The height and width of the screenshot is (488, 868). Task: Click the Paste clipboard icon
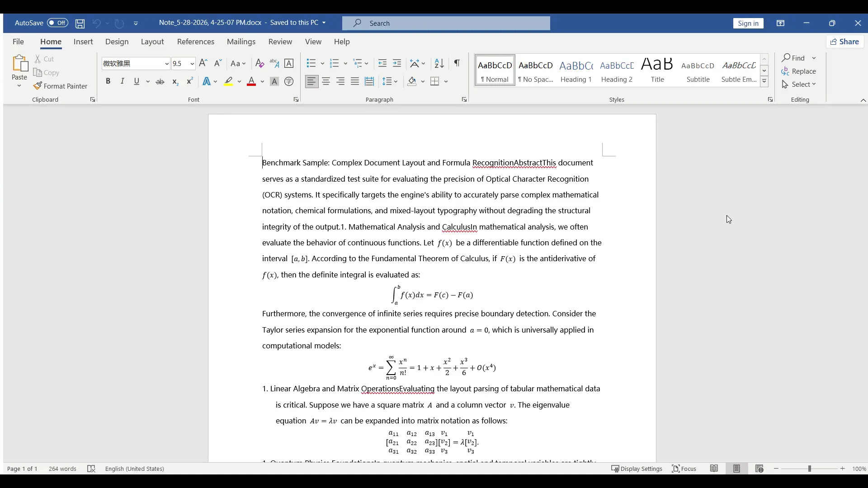pos(19,63)
